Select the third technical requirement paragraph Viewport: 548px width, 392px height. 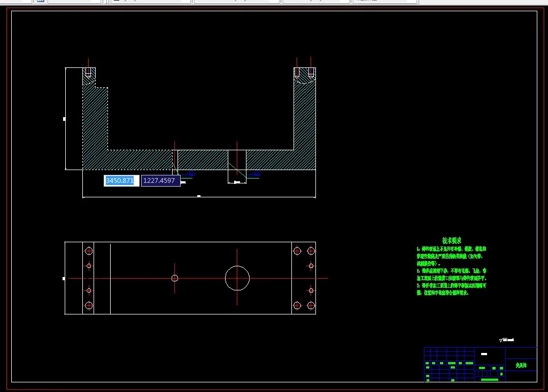[451, 289]
